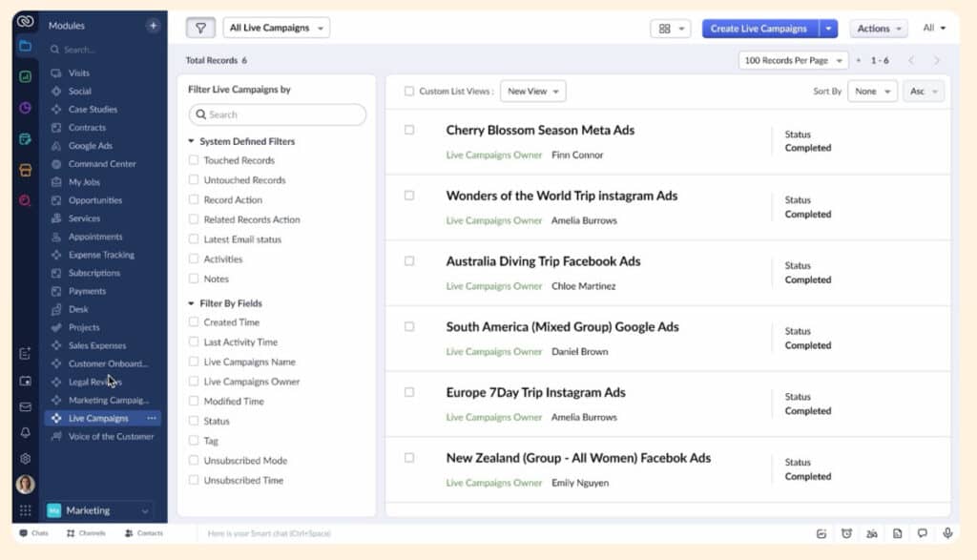Open the All Live Campaigns dropdown
977x560 pixels.
click(276, 29)
